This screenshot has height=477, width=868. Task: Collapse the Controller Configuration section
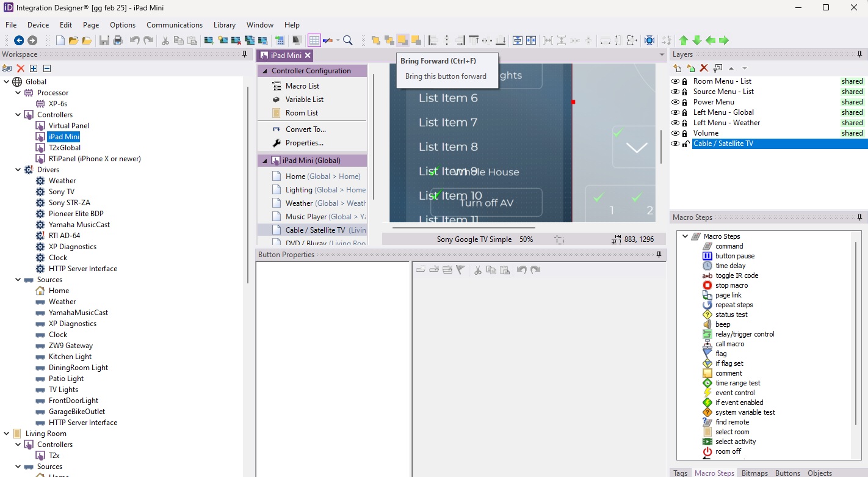click(x=265, y=71)
